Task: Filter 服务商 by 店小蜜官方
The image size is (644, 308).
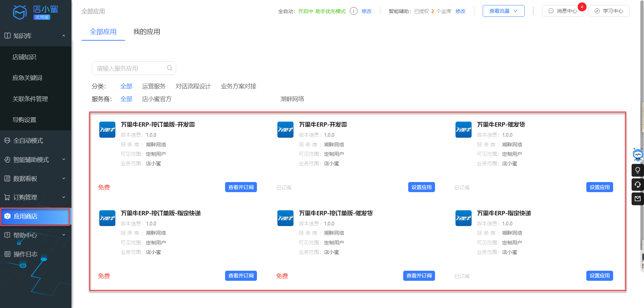Action: click(157, 99)
